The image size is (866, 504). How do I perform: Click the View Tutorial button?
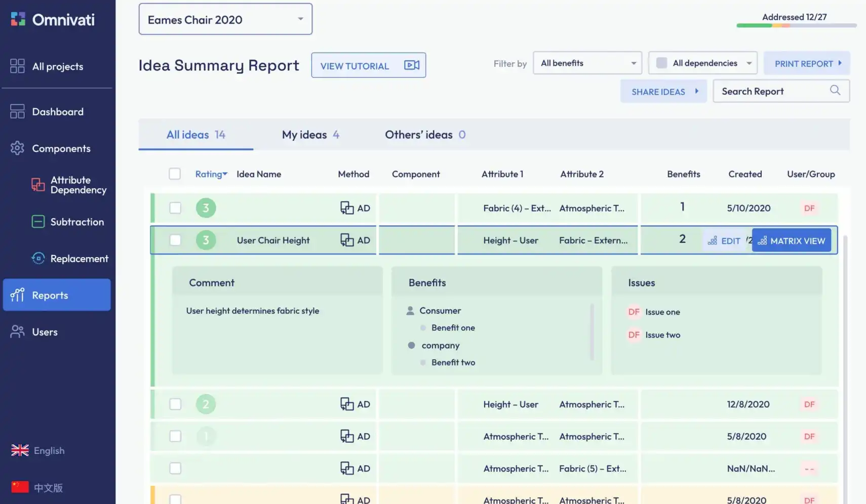369,65
